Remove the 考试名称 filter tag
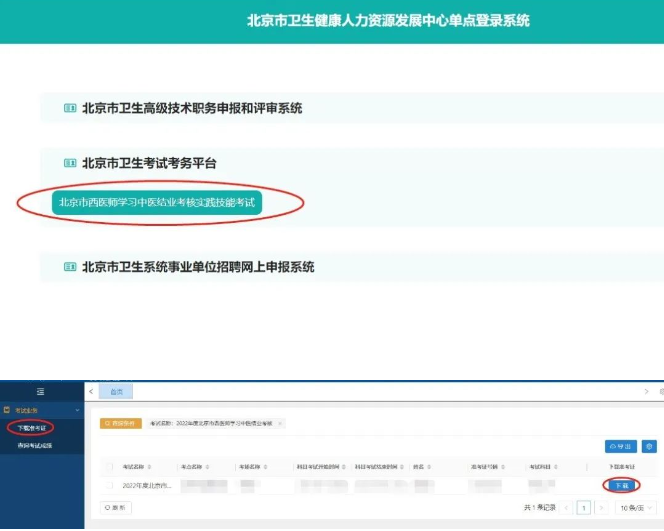Image resolution: width=664 pixels, height=531 pixels. (x=280, y=423)
